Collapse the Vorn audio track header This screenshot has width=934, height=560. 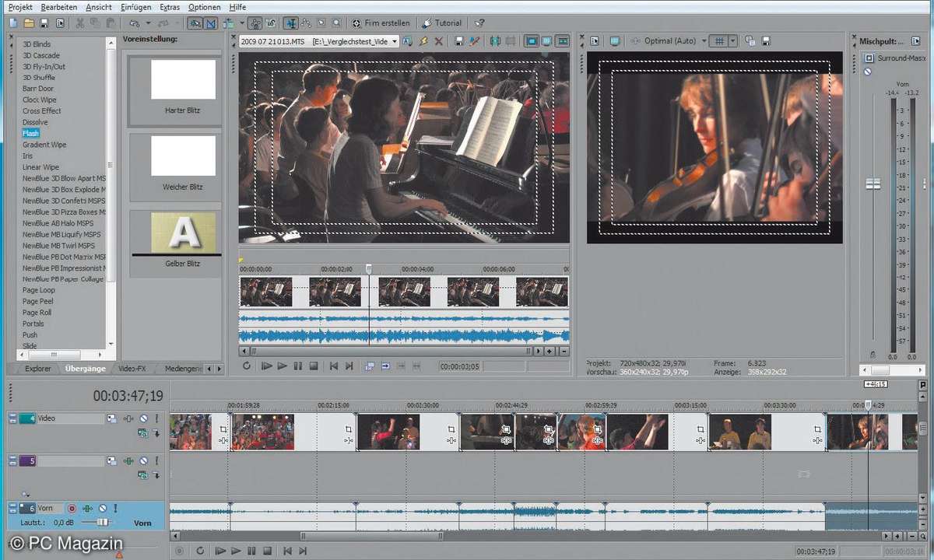(12, 506)
